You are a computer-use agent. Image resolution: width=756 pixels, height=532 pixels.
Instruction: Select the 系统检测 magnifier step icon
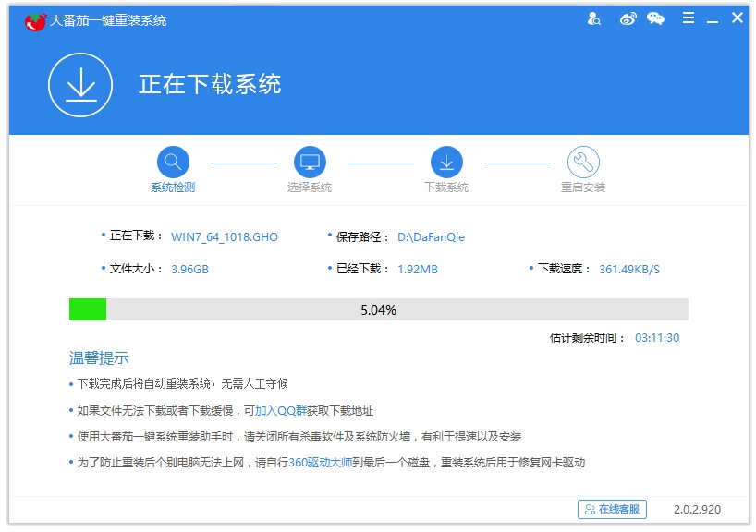(x=174, y=163)
